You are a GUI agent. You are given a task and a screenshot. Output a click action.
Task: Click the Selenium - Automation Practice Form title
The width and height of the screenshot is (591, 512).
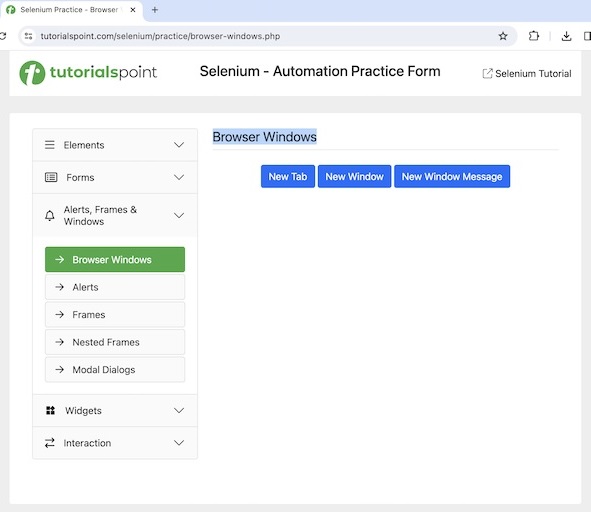click(320, 71)
